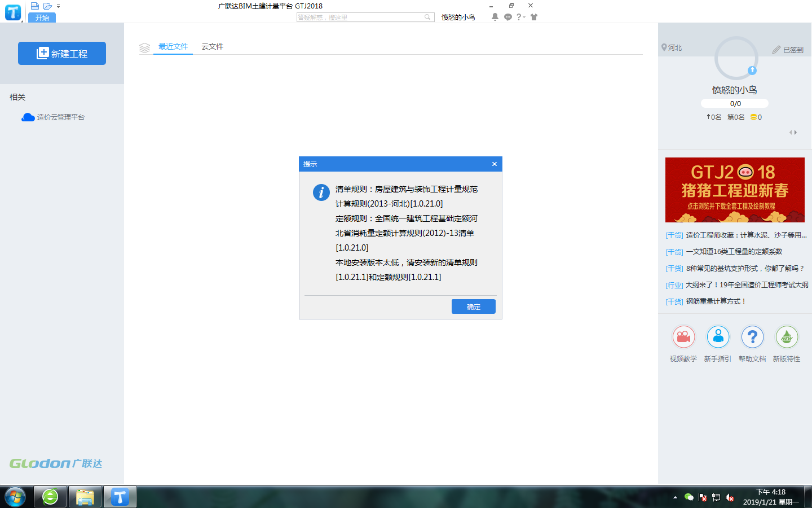Select the 开始 ribbon tab
This screenshot has height=508, width=812.
pyautogui.click(x=42, y=17)
